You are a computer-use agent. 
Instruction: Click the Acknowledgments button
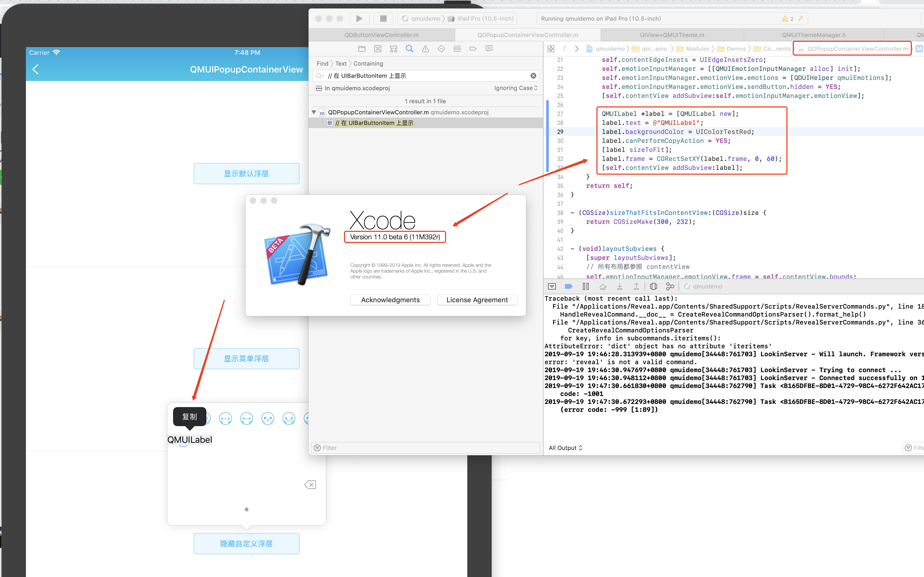coord(390,300)
